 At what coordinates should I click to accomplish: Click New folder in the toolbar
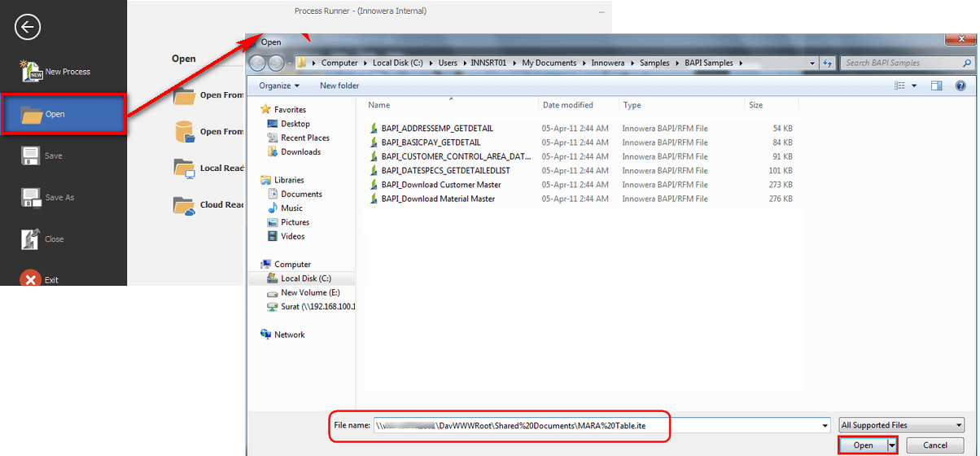339,85
